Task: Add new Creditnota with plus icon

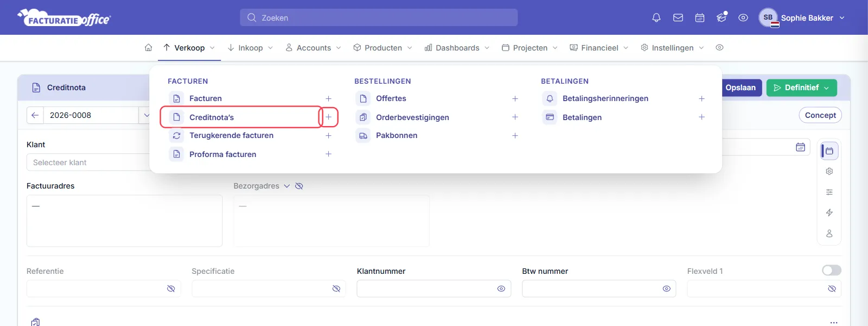Action: pos(328,117)
